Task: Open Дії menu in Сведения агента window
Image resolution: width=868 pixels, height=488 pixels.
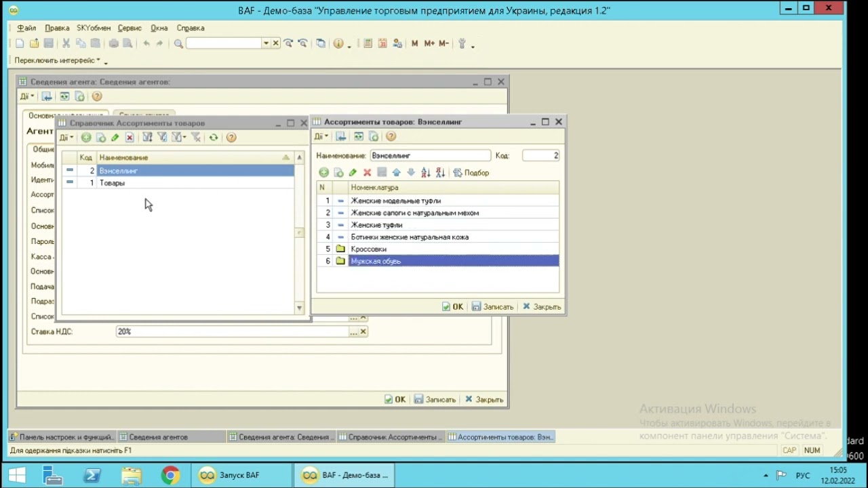Action: tap(27, 96)
